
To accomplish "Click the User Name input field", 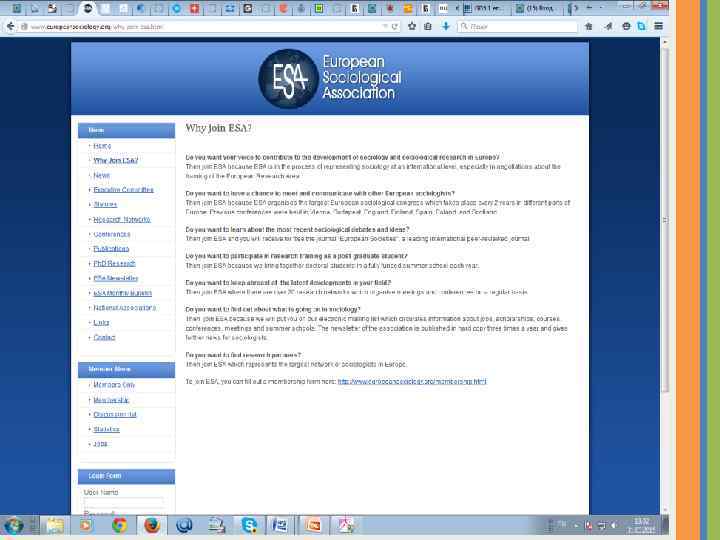I will (x=123, y=502).
